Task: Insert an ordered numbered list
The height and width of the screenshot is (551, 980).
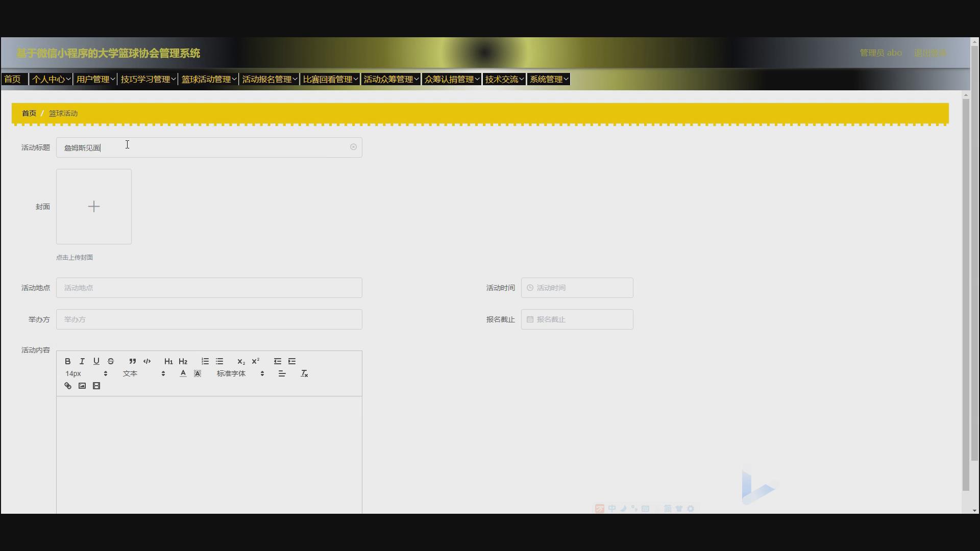Action: coord(205,361)
